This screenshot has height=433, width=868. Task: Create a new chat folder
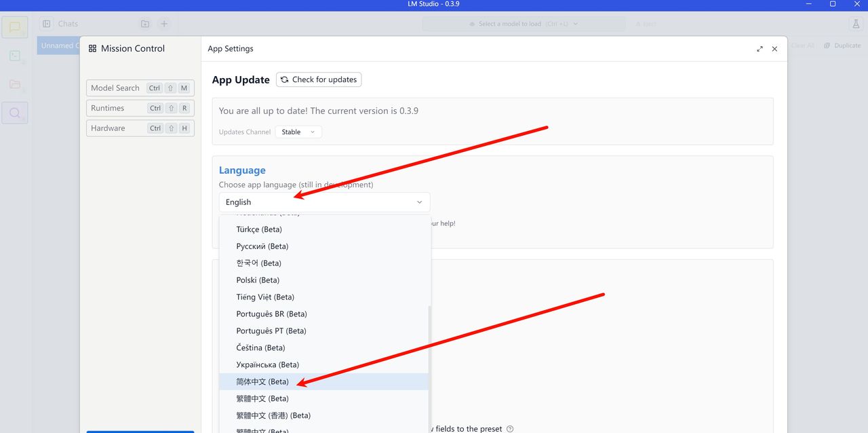[145, 24]
